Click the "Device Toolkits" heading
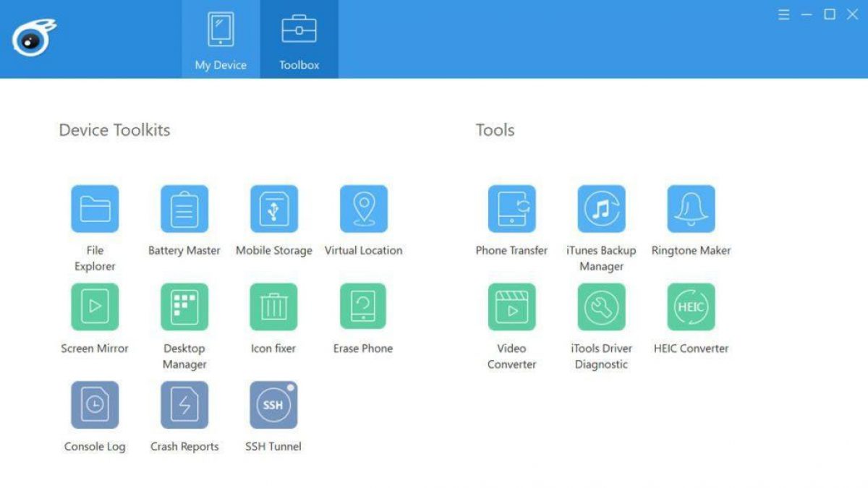Screen dimensions: 868x488 point(114,130)
